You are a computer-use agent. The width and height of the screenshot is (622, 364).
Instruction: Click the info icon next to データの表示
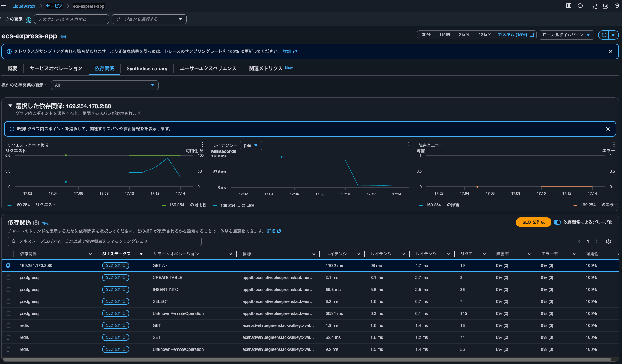(29, 19)
